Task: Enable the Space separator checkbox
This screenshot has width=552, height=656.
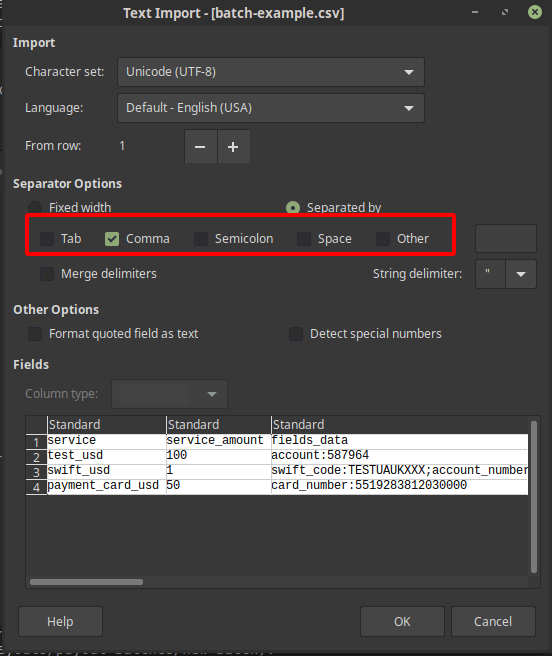Action: (x=304, y=239)
